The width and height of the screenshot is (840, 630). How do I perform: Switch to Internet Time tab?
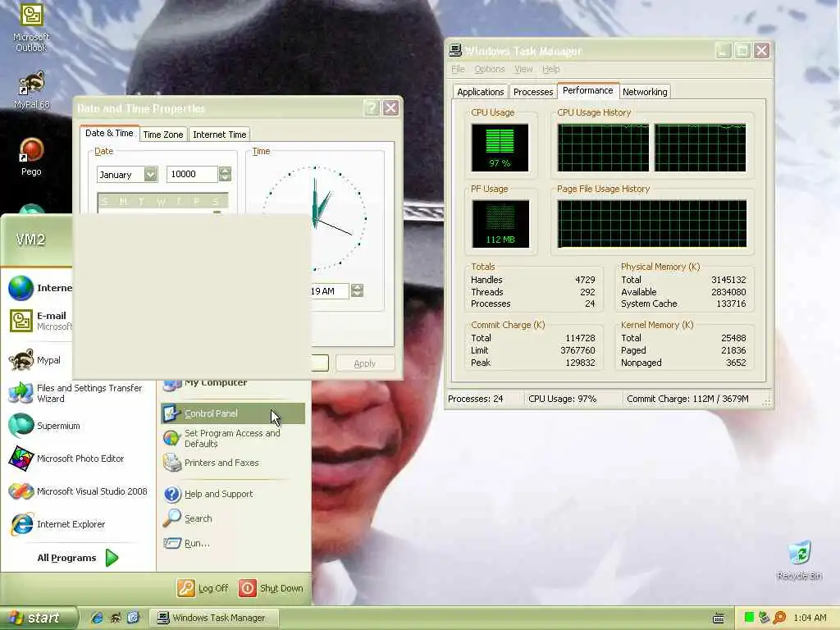[x=220, y=135]
